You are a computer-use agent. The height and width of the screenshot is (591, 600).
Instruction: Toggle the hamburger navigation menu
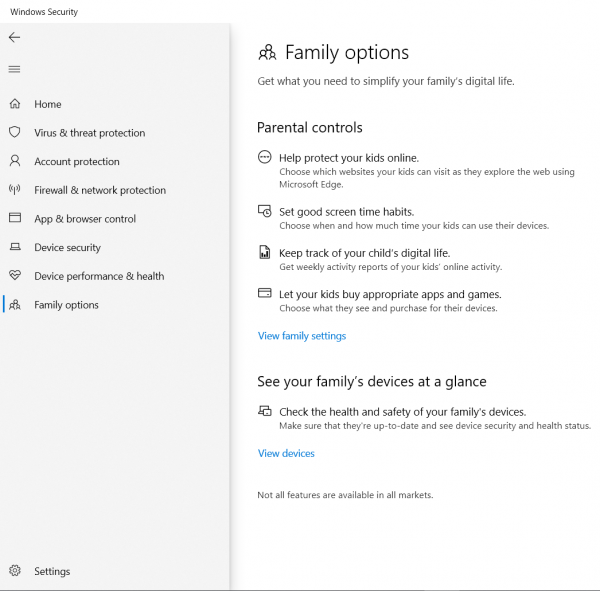point(15,69)
